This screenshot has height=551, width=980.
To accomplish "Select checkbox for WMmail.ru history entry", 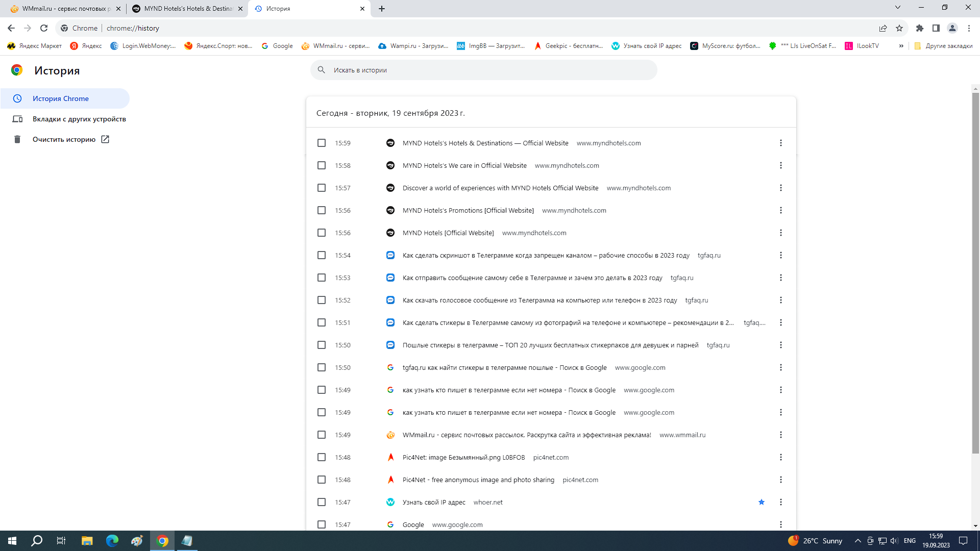I will (322, 435).
